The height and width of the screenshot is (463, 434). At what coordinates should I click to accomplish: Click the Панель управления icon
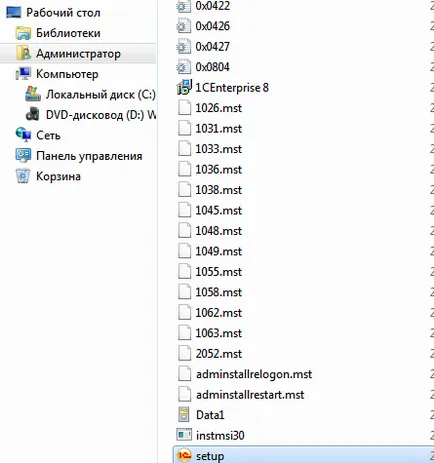coord(23,155)
